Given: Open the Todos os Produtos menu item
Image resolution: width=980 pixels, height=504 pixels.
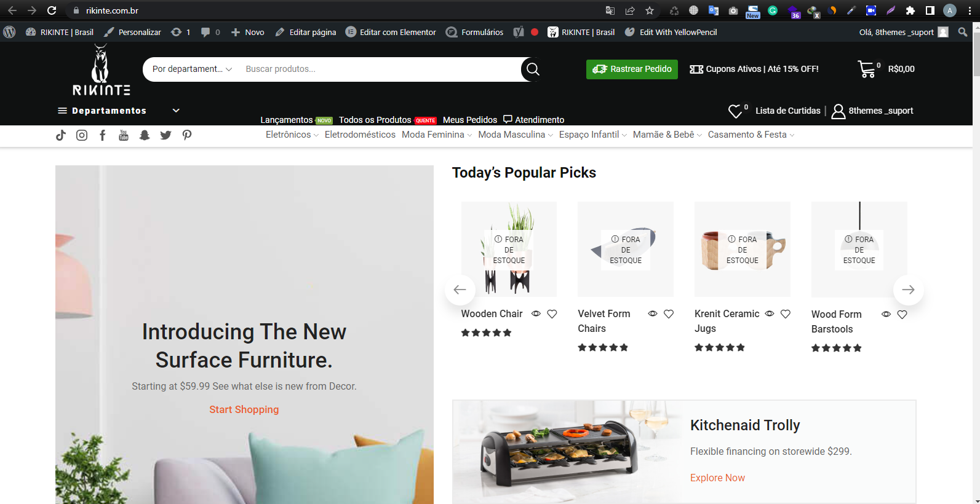Looking at the screenshot, I should [x=388, y=120].
